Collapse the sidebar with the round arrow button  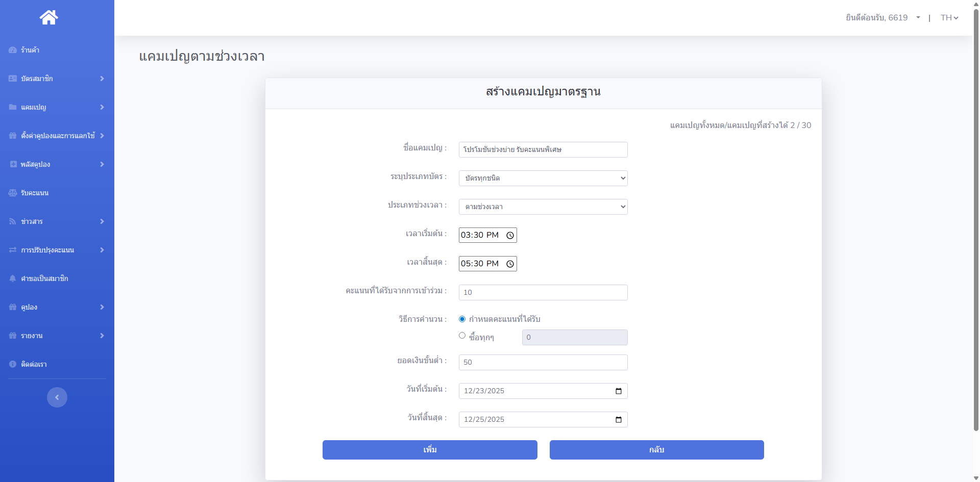point(57,397)
